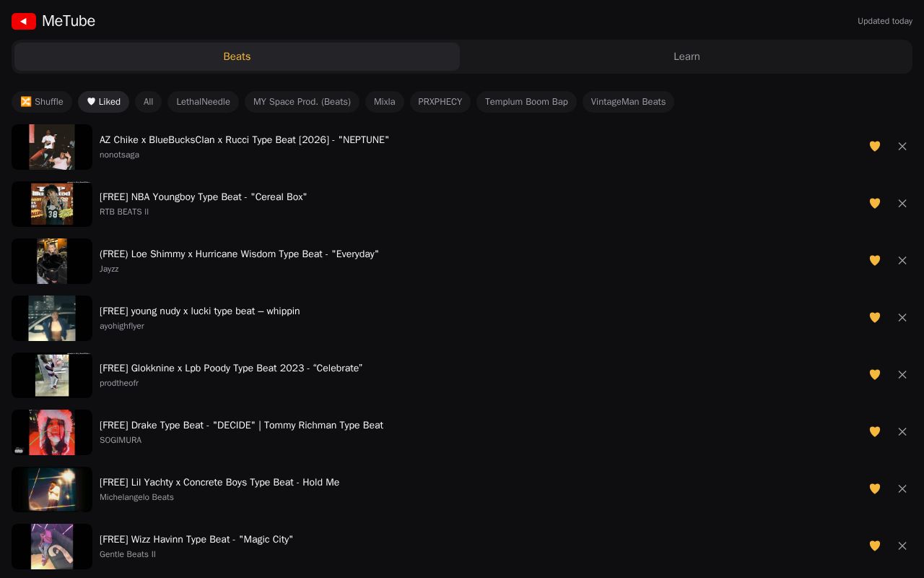Filter by MY Space Prod. (Beats)

coord(302,102)
